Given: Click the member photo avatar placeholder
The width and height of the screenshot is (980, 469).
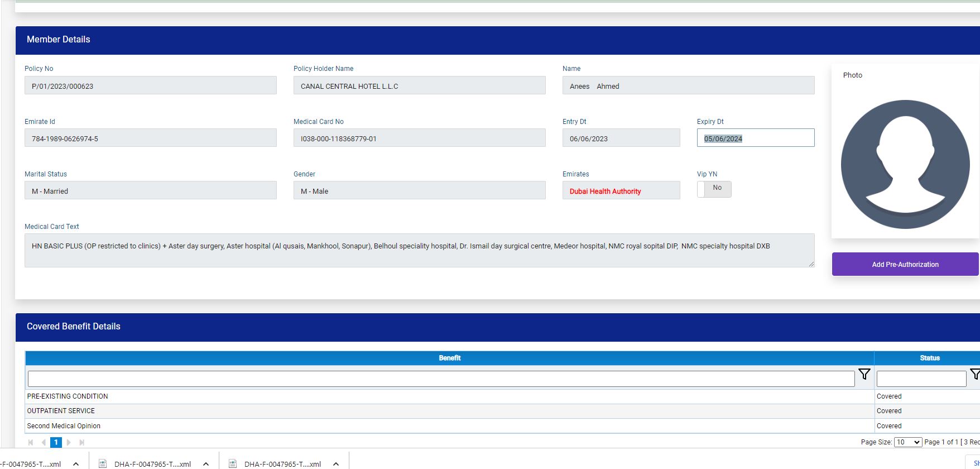Looking at the screenshot, I should coord(905,164).
